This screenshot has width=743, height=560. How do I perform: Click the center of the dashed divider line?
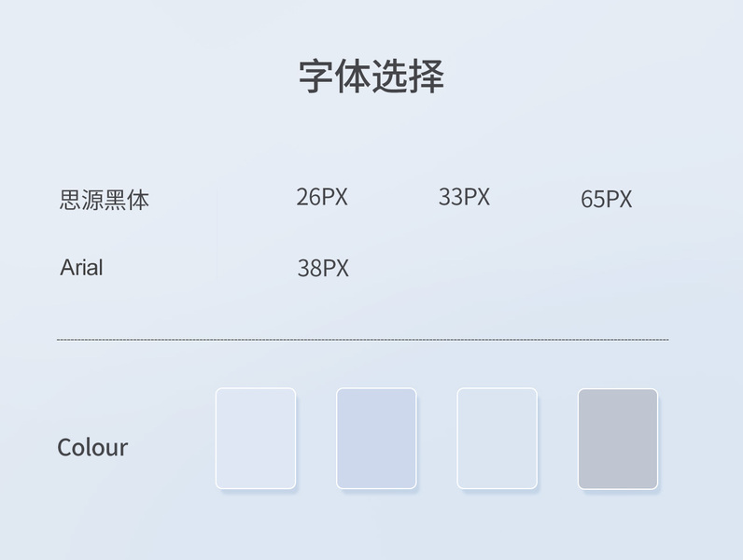click(x=362, y=340)
